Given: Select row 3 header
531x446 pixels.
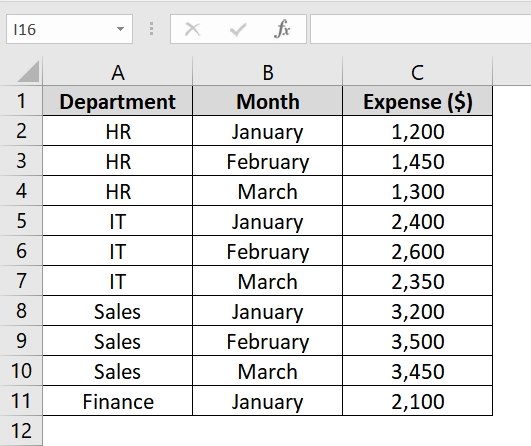Looking at the screenshot, I should 21,161.
